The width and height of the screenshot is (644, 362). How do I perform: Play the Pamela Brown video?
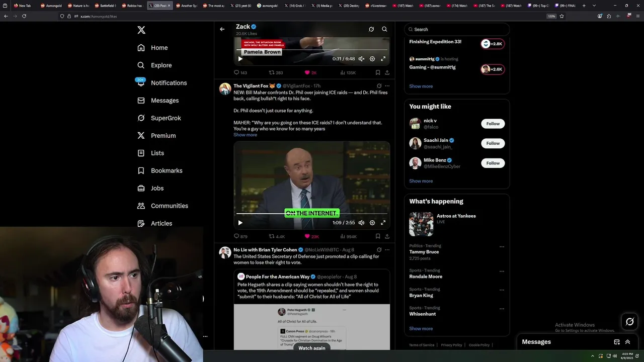(240, 59)
